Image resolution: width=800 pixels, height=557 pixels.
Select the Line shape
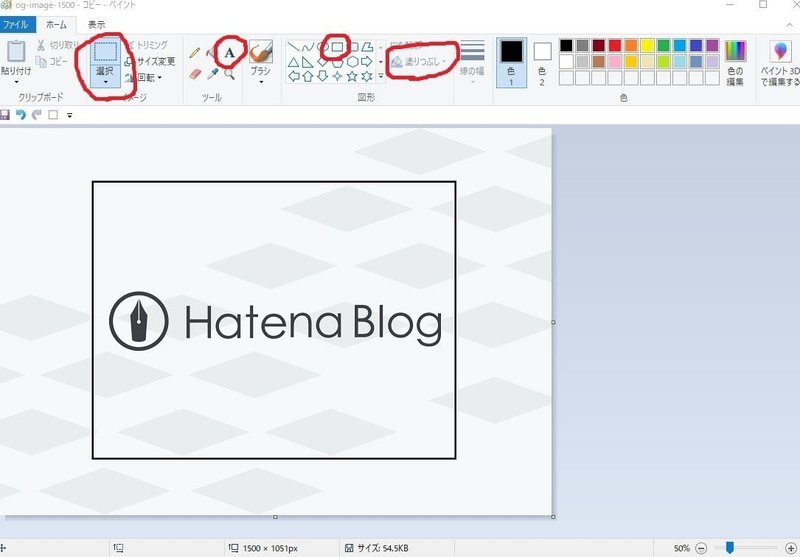(293, 47)
